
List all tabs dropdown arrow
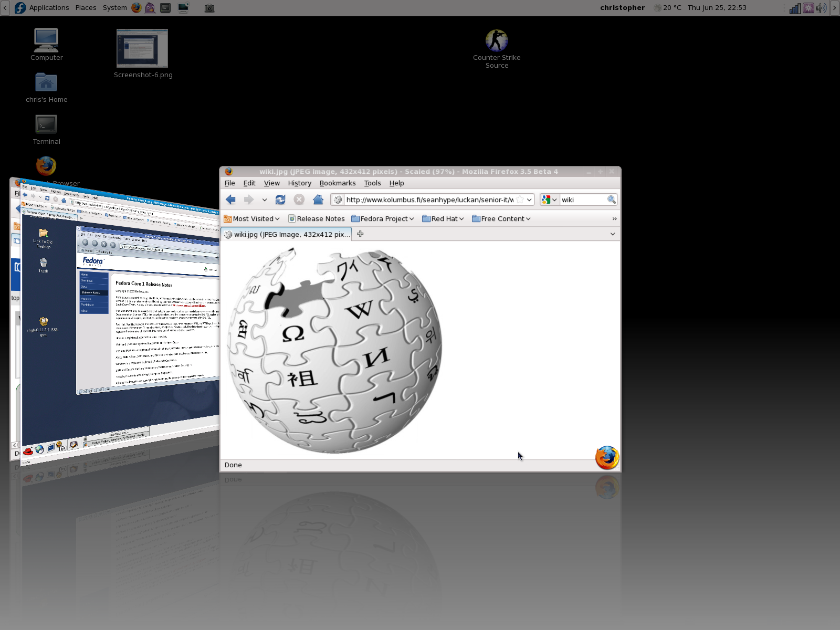[x=612, y=234]
